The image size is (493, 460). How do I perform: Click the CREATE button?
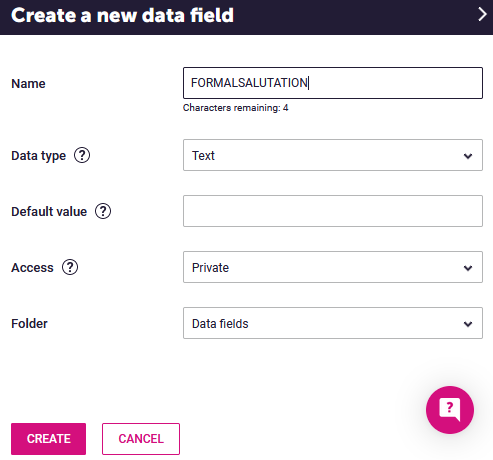click(48, 439)
